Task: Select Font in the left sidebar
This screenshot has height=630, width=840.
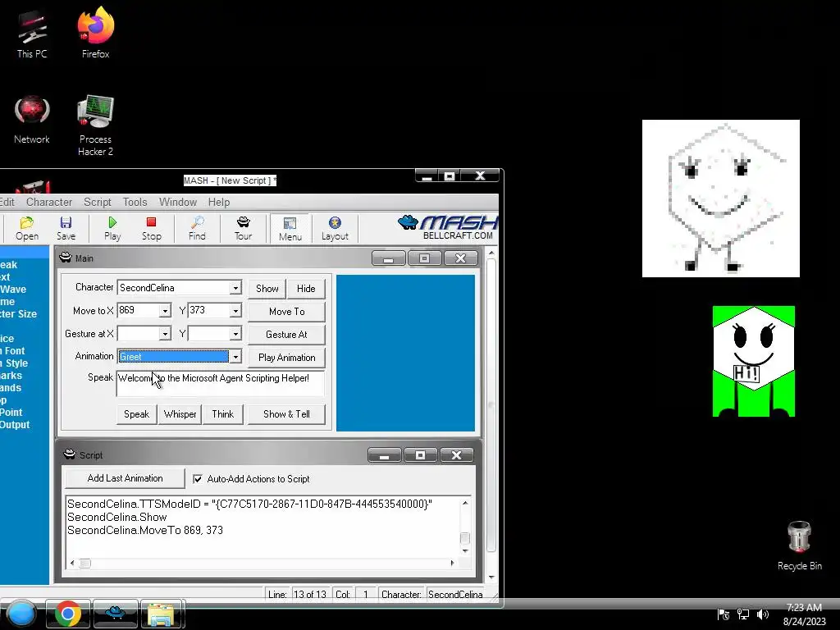Action: click(15, 351)
